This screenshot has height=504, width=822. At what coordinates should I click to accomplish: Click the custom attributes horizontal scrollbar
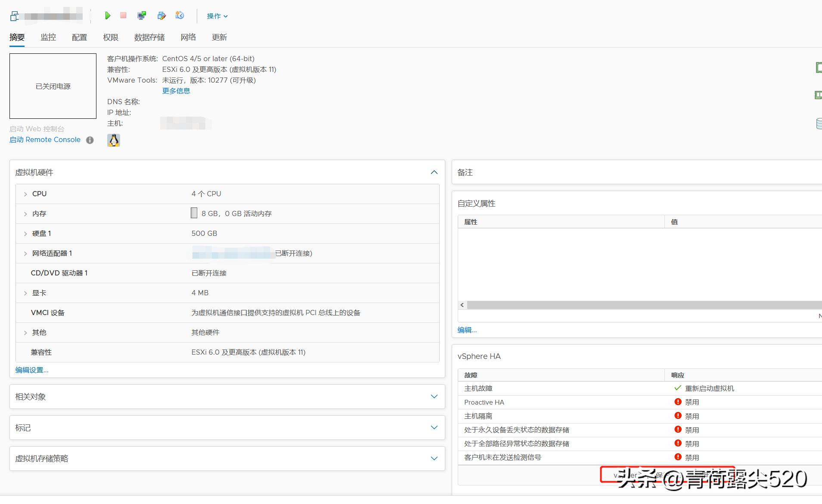tap(603, 305)
